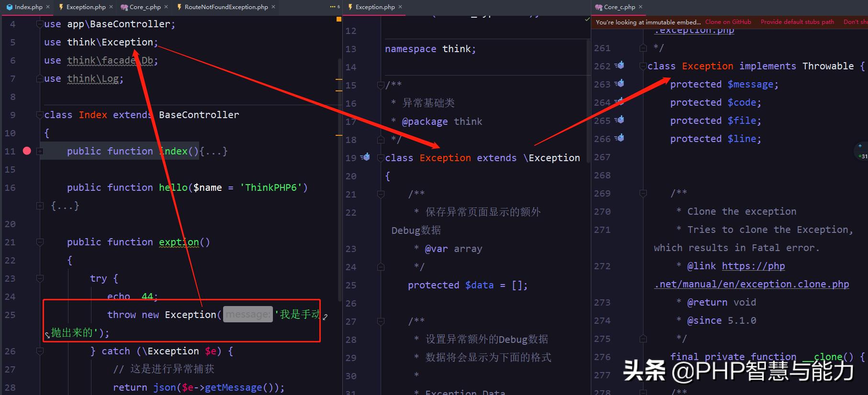Image resolution: width=868 pixels, height=395 pixels.
Task: Click 'namespace think;' on line 13
Action: pos(430,49)
